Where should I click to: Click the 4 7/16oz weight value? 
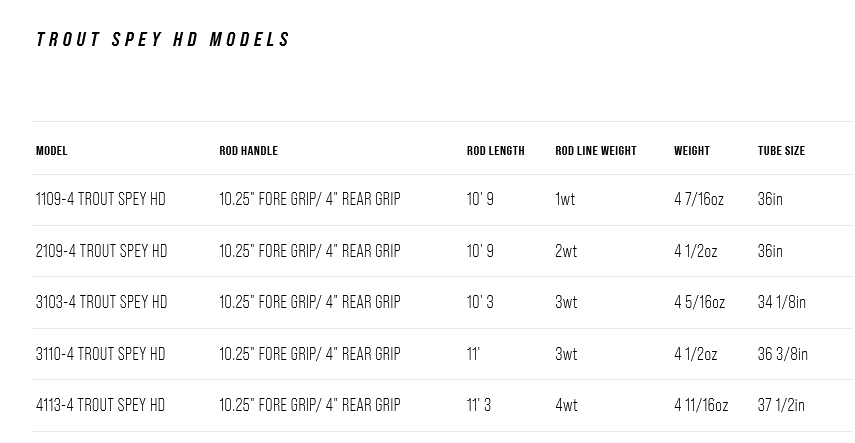coord(699,199)
